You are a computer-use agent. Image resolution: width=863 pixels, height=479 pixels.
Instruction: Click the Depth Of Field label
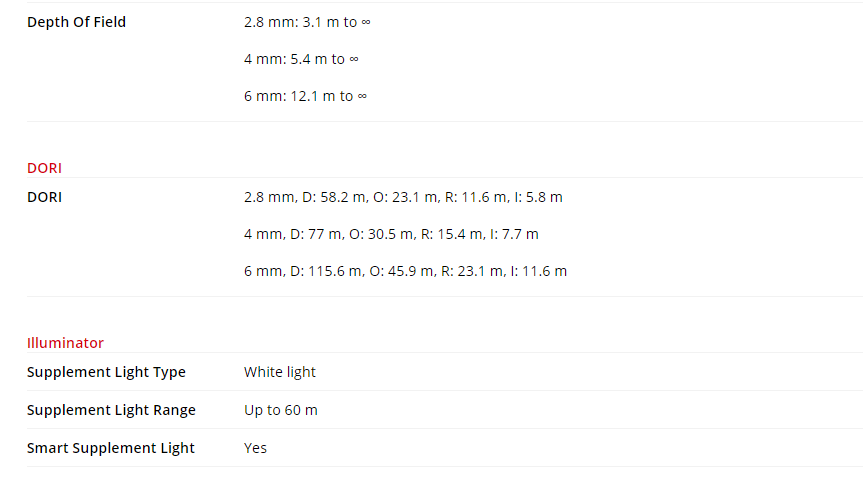76,22
